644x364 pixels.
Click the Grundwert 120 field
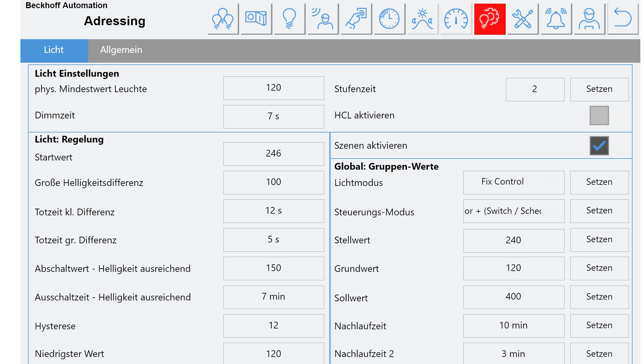[x=514, y=269]
